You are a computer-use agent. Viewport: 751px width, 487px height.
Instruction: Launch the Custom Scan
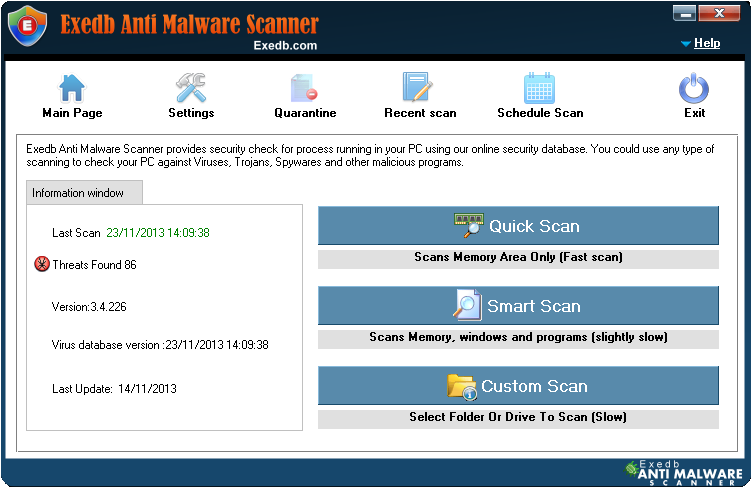pyautogui.click(x=518, y=385)
